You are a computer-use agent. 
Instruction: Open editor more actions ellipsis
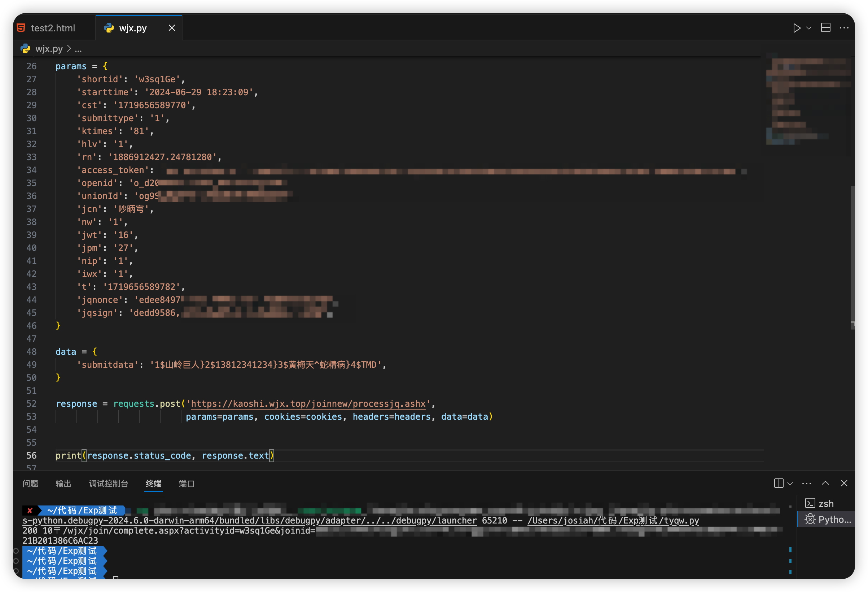click(x=844, y=28)
